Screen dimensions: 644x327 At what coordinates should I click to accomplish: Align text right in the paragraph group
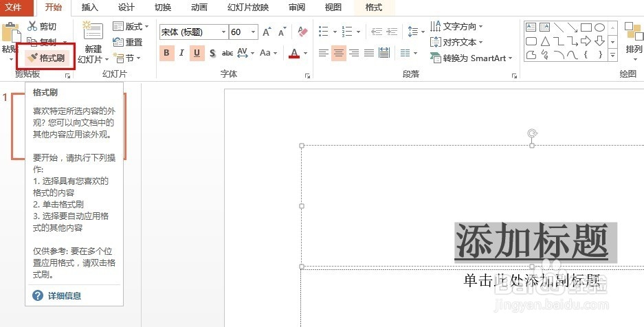point(354,53)
